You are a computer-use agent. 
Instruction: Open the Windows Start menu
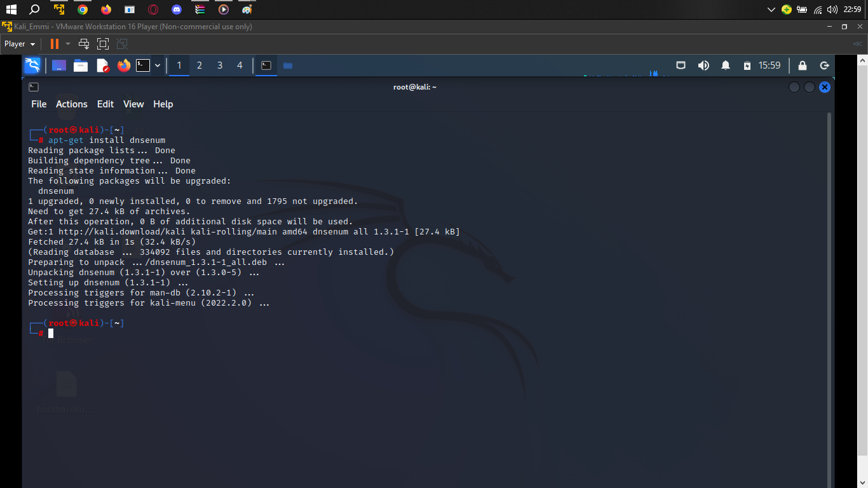tap(11, 10)
